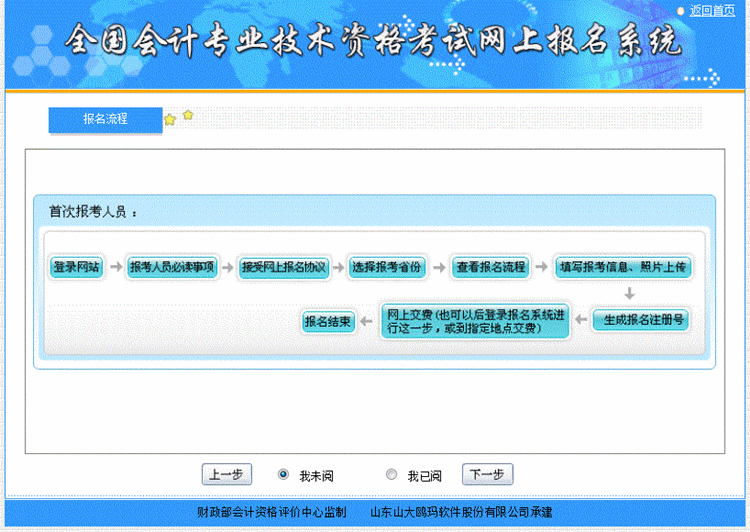Click the larger yellow star icon
Image resolution: width=750 pixels, height=532 pixels.
coord(170,120)
